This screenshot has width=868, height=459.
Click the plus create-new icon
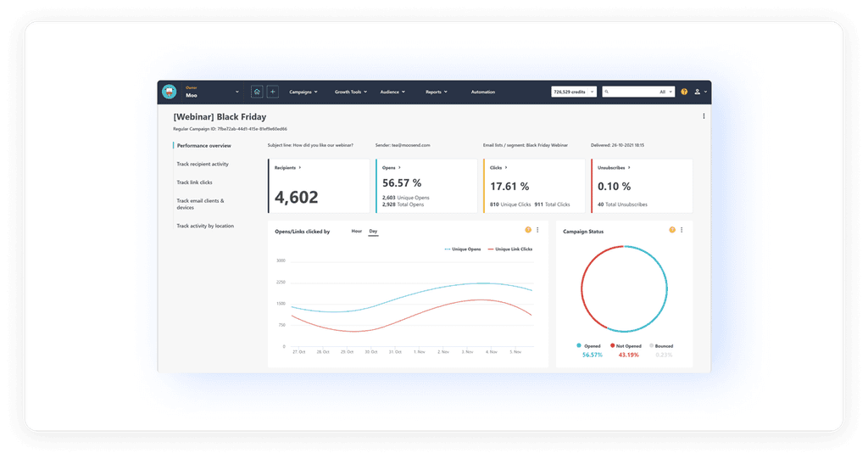click(x=272, y=92)
